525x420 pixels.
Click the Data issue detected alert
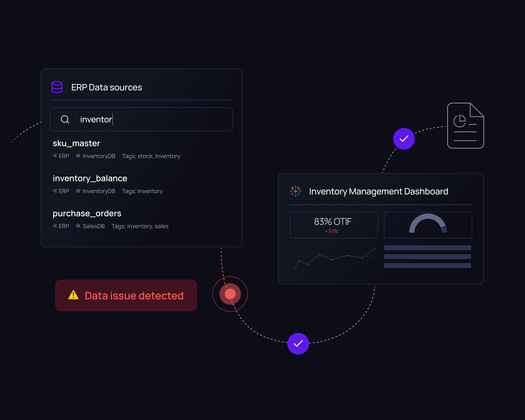[x=126, y=295]
